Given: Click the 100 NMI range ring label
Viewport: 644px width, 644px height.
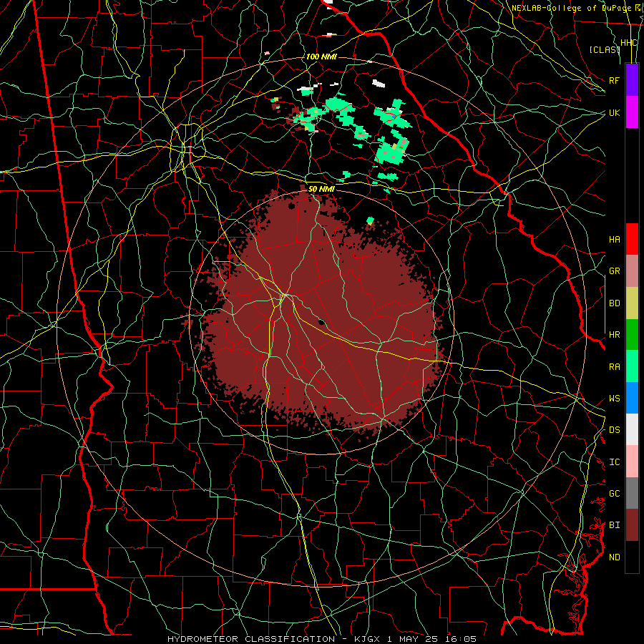Looking at the screenshot, I should click(x=321, y=57).
